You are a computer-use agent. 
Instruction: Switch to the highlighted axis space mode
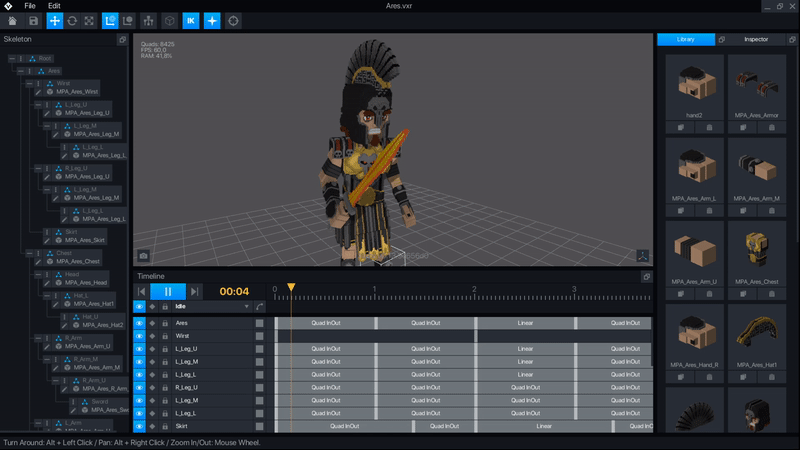(110, 21)
